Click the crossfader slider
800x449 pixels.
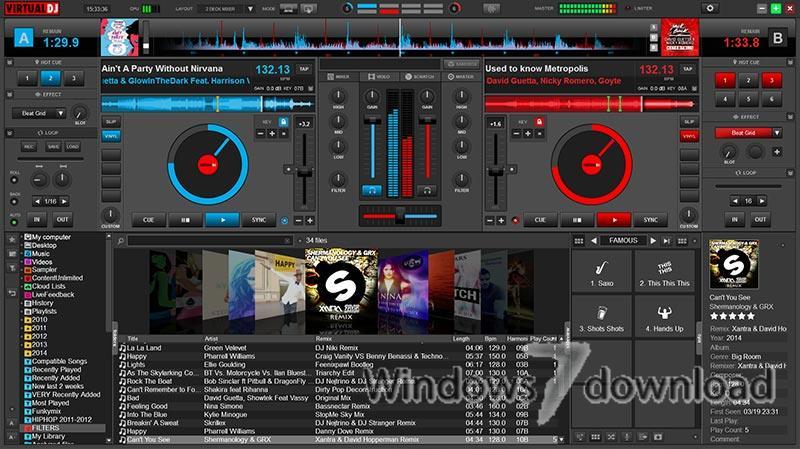pyautogui.click(x=400, y=216)
